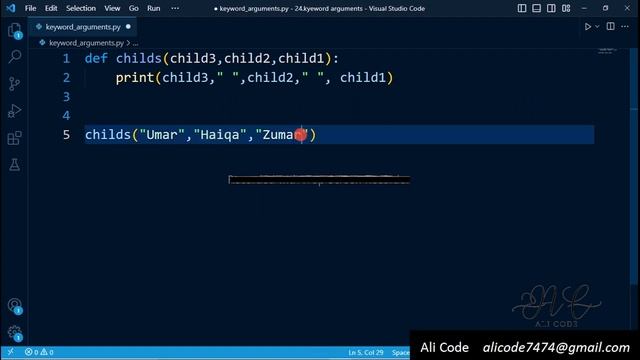Toggle Primary Side Bar layout icon

tap(522, 8)
